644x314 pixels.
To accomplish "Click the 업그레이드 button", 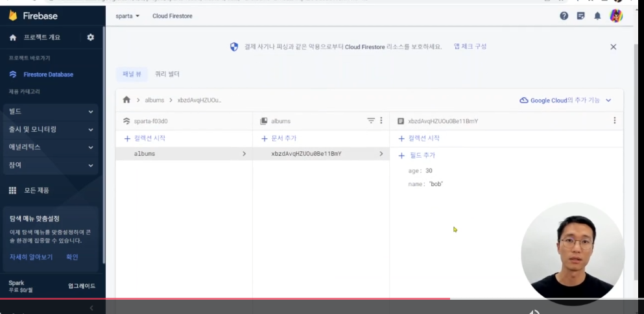I will click(x=82, y=286).
